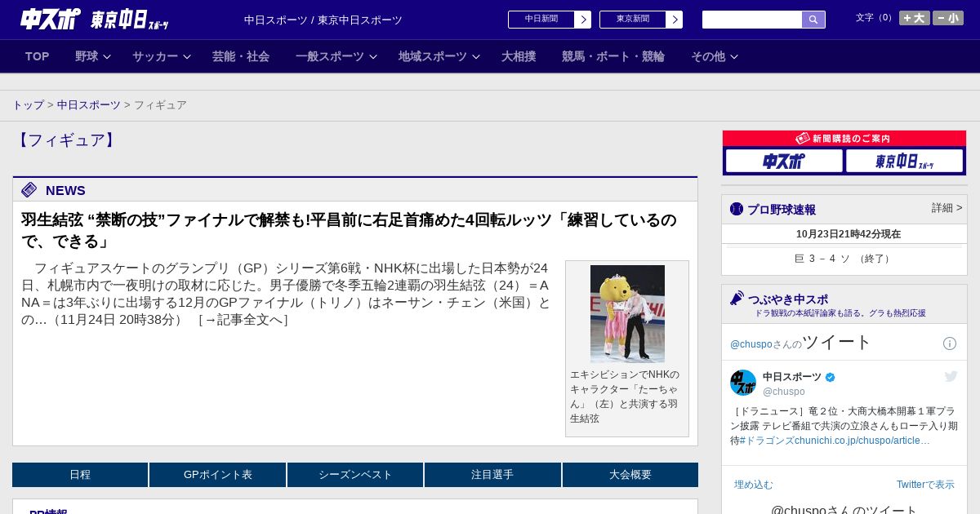Click Twitterで表示 link

tap(925, 485)
